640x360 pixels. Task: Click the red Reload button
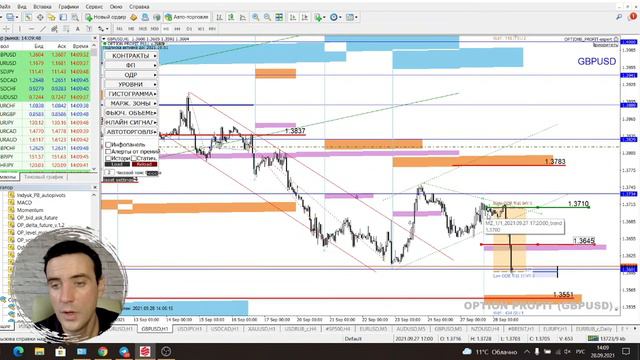click(144, 164)
